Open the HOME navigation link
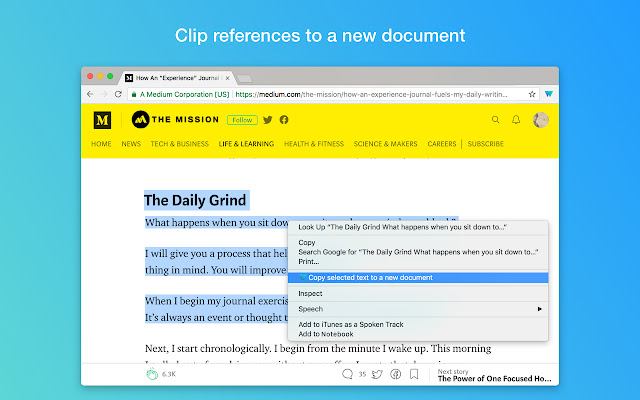 [x=101, y=144]
